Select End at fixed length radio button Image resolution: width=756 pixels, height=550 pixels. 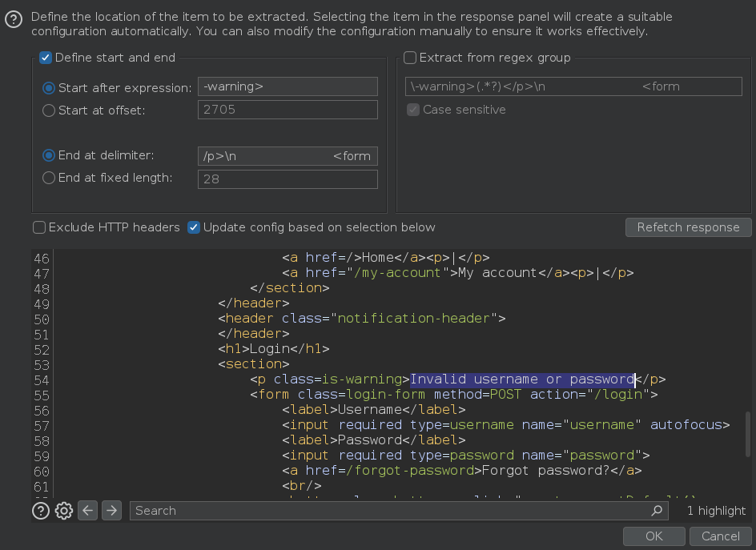pyautogui.click(x=49, y=178)
